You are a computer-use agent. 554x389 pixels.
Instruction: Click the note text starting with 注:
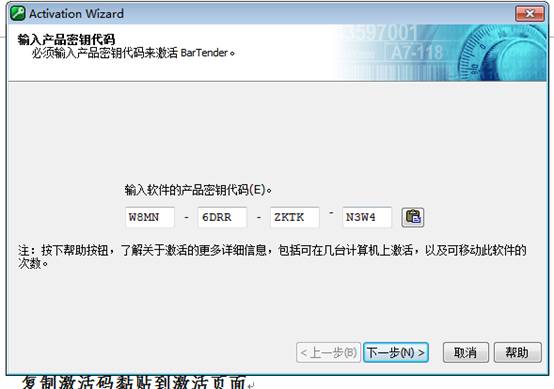point(272,257)
